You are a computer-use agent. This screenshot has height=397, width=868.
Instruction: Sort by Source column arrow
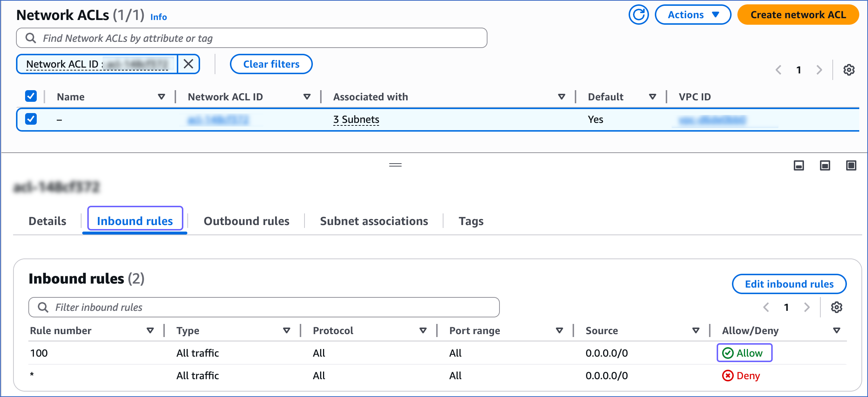696,330
